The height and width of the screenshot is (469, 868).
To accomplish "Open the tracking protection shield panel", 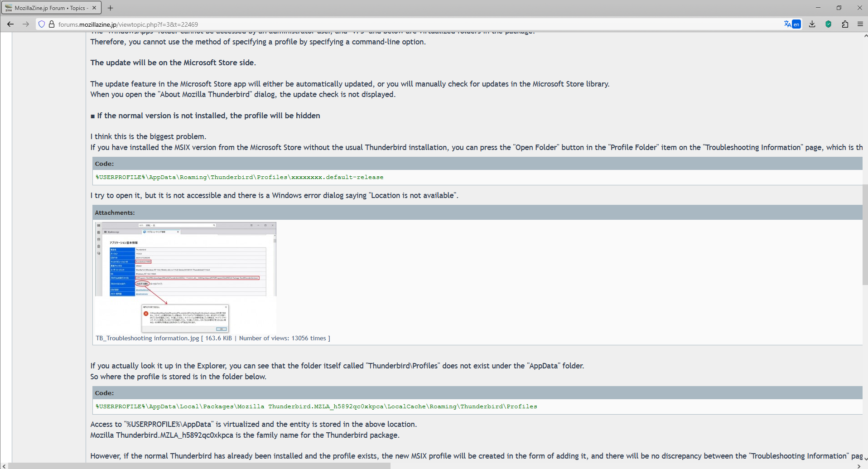I will tap(42, 24).
